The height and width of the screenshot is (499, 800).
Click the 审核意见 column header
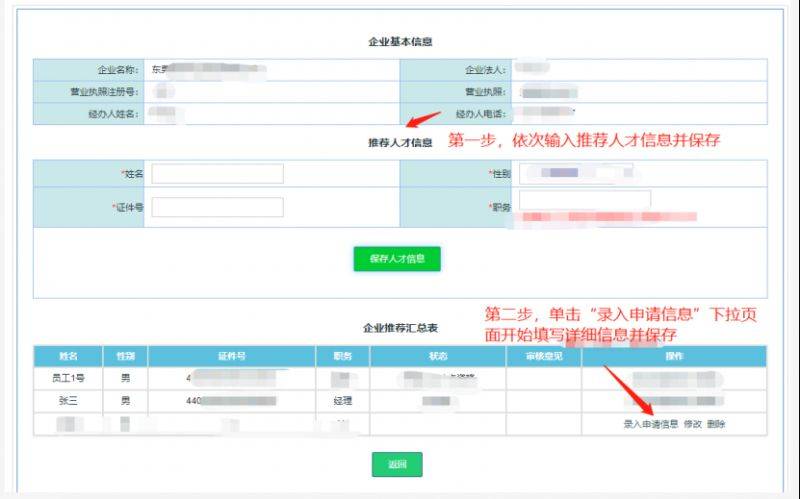coord(544,356)
